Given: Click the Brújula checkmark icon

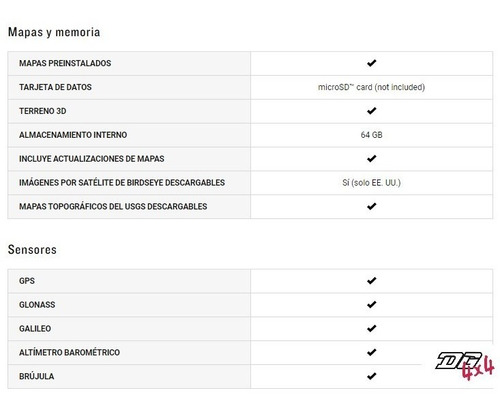Looking at the screenshot, I should [371, 376].
